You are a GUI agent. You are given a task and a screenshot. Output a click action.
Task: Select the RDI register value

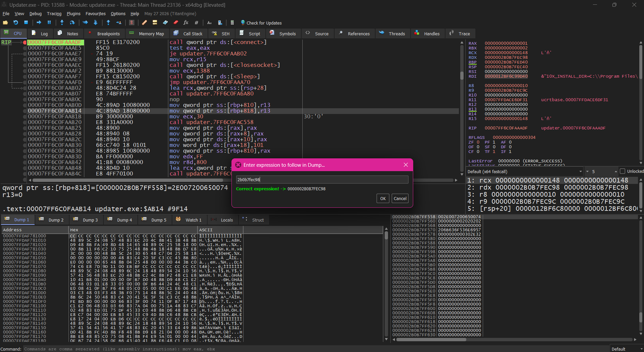(x=506, y=76)
